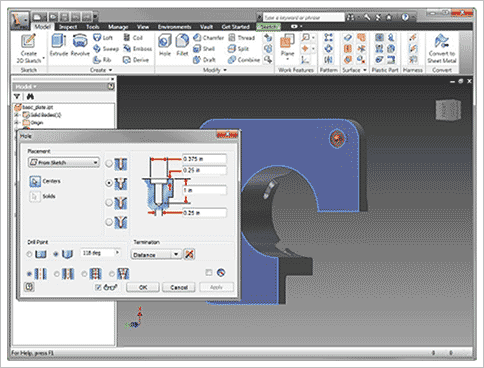Click Cancel in the Hole dialog
The height and width of the screenshot is (368, 484).
point(179,287)
